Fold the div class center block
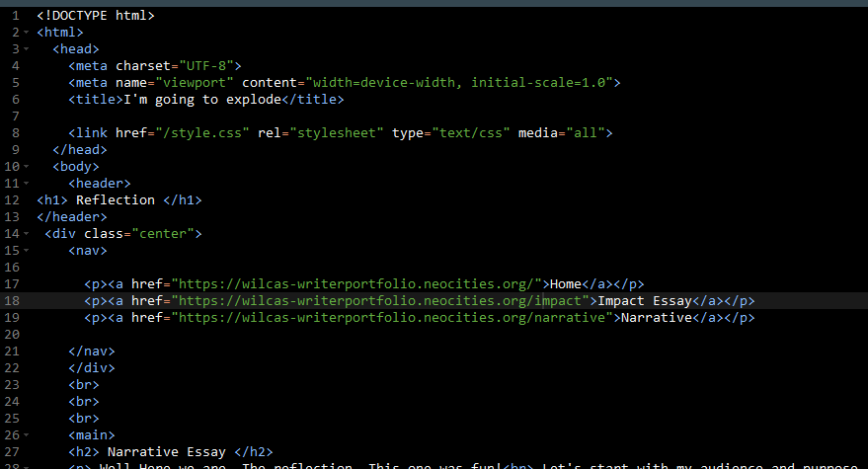The height and width of the screenshot is (469, 868). 26,234
